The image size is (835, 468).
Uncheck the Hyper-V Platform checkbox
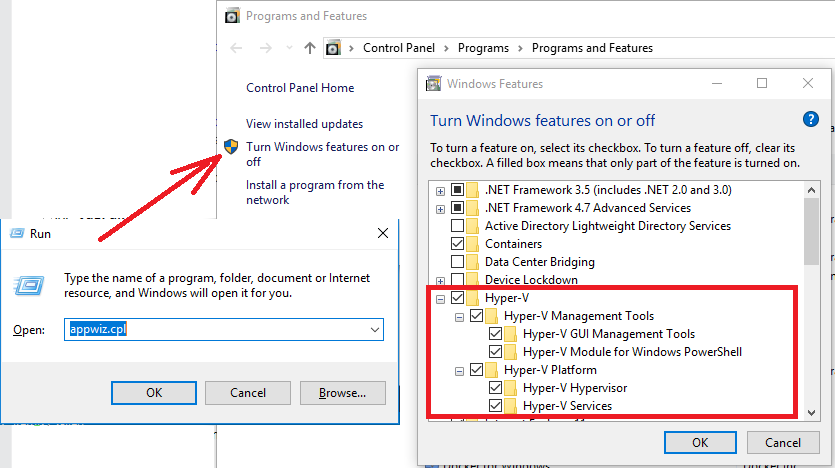click(x=477, y=370)
